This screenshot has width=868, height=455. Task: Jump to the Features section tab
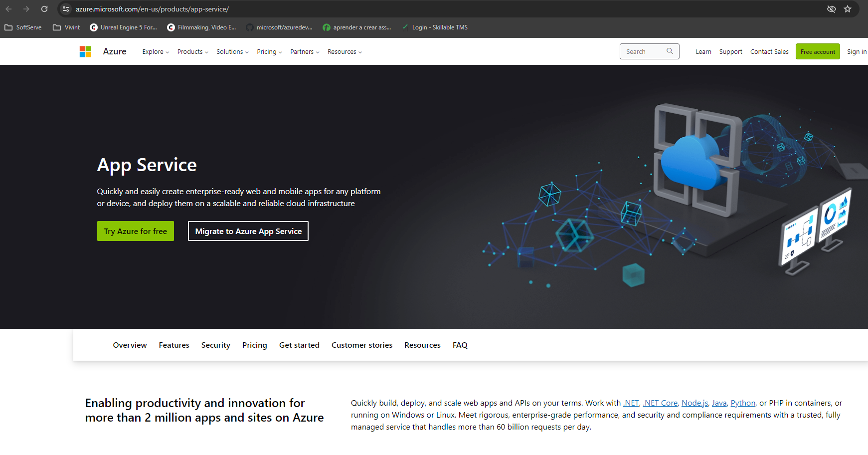click(x=174, y=345)
